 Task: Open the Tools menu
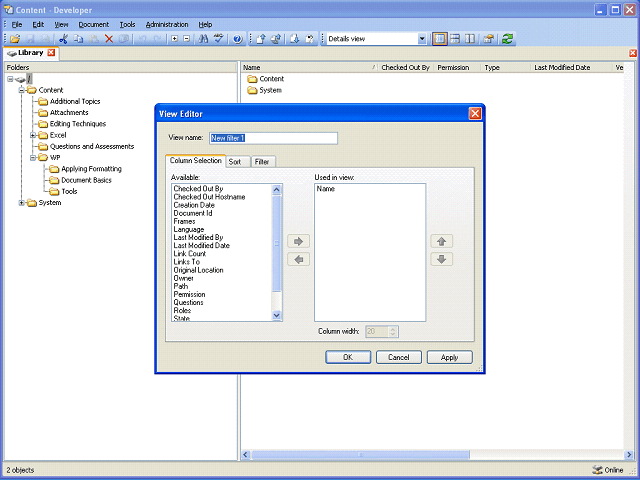click(x=127, y=24)
